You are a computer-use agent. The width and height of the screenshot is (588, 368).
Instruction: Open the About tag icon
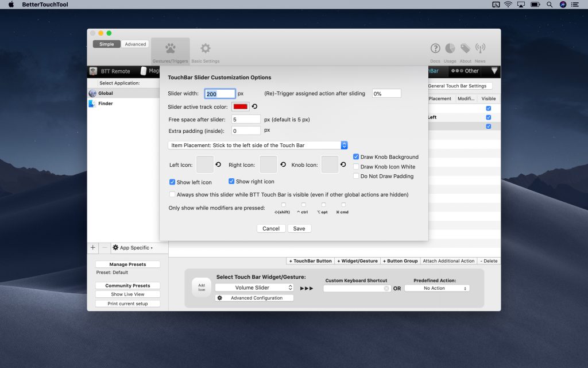click(x=465, y=48)
